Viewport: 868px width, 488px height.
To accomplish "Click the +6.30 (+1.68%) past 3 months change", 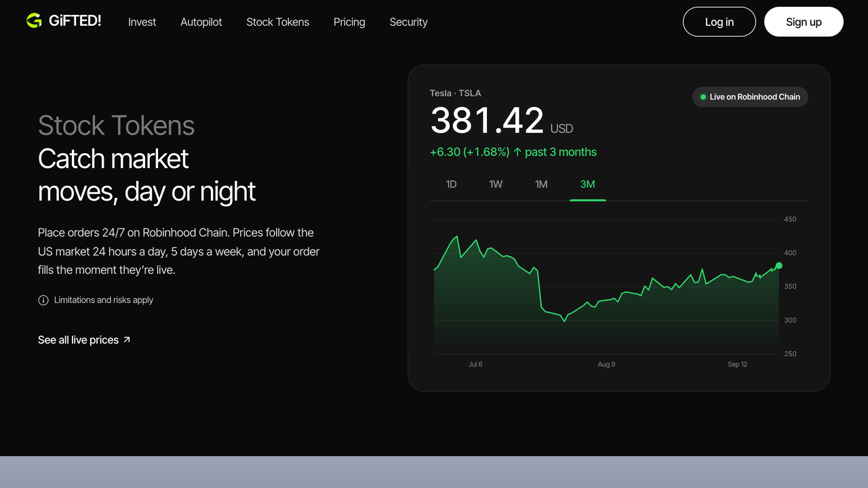I will [x=513, y=152].
